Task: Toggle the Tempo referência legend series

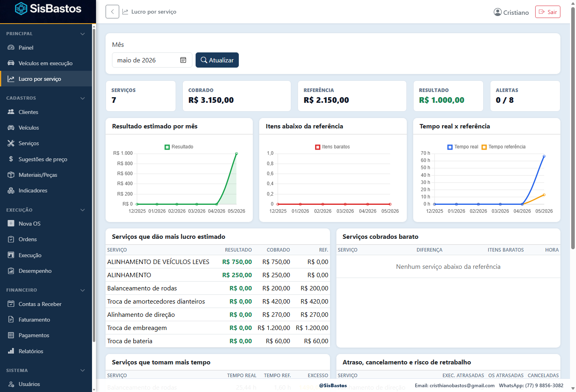Action: point(503,147)
